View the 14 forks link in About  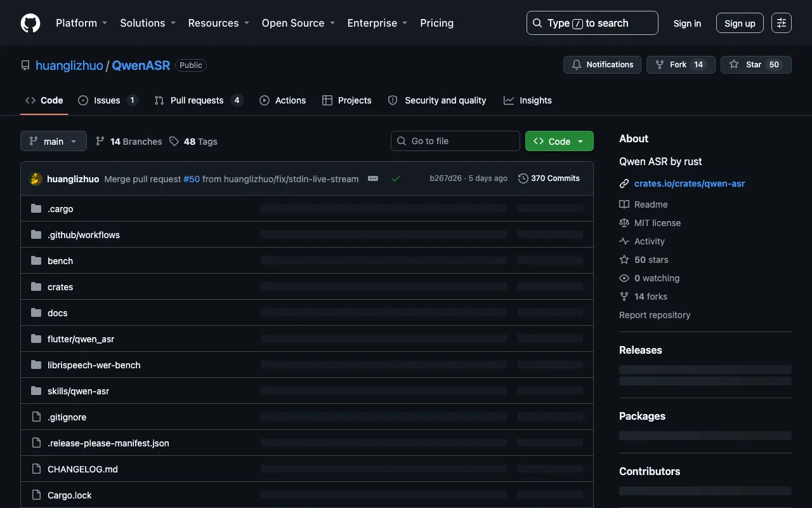point(643,297)
